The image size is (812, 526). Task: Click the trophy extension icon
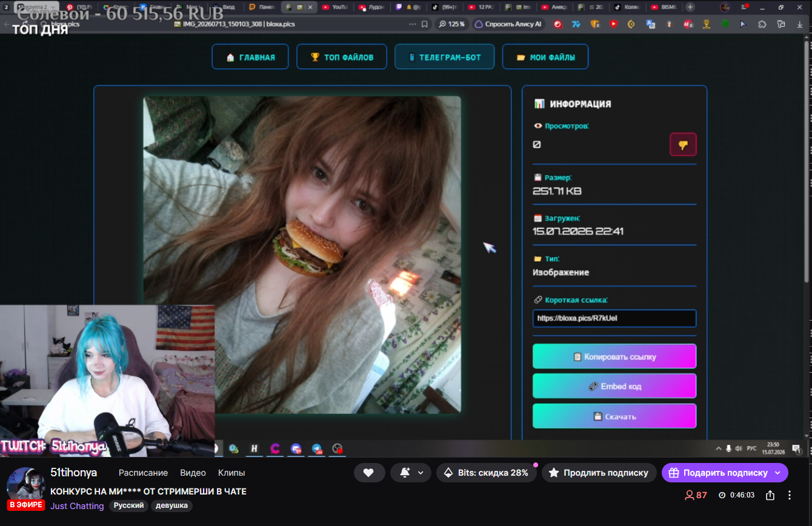pos(707,24)
